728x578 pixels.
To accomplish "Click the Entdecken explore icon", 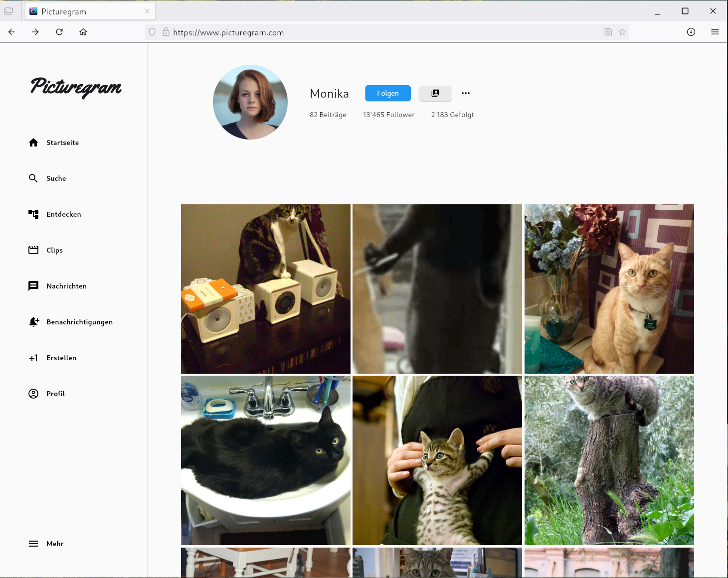I will [33, 214].
